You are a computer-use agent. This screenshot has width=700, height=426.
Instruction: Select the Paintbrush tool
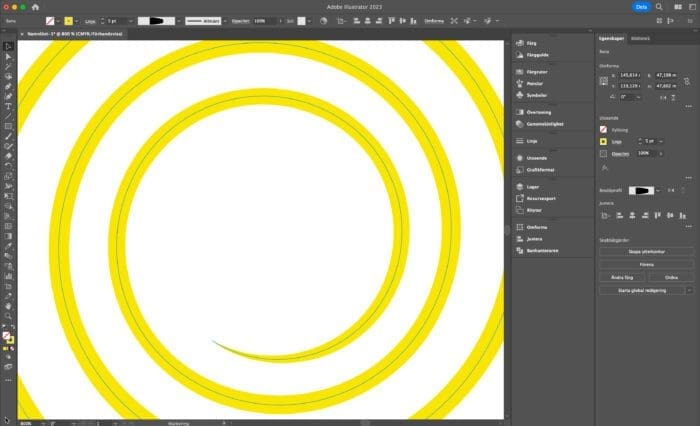[8, 136]
